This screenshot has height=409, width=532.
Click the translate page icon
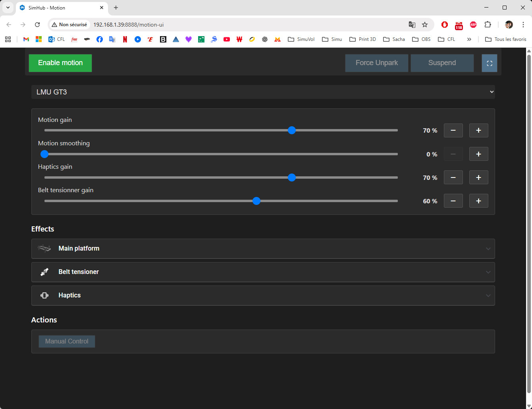[412, 25]
